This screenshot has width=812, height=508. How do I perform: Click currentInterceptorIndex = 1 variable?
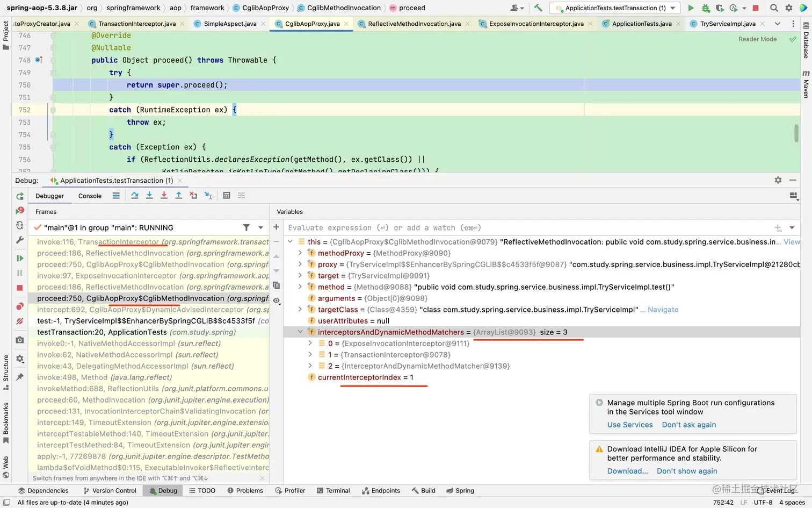(365, 377)
